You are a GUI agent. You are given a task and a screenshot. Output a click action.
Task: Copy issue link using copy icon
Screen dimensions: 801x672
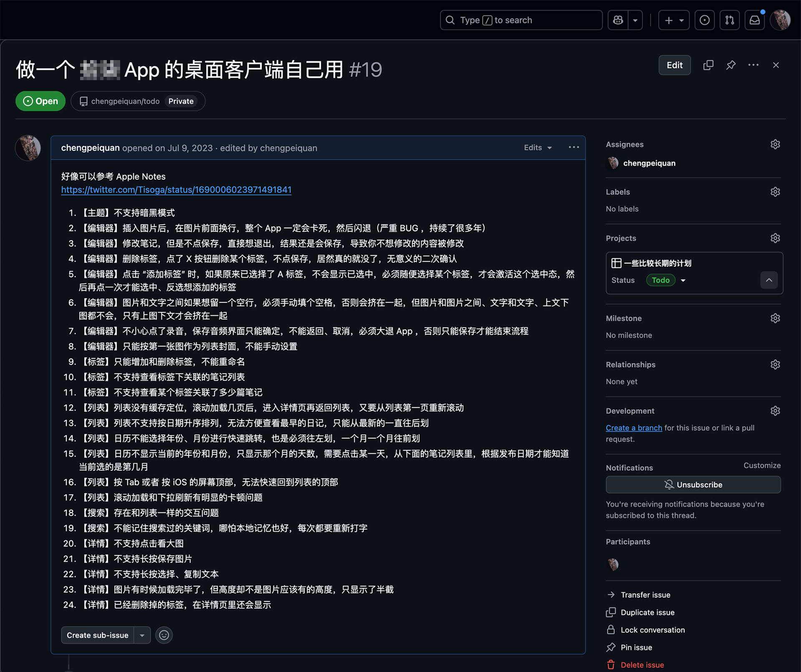(x=708, y=65)
